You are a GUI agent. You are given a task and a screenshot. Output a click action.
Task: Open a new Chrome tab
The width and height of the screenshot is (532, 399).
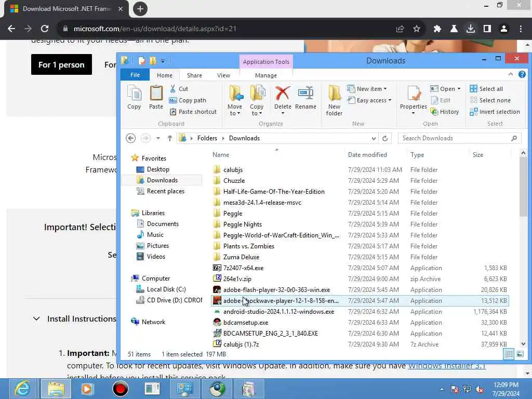(140, 9)
